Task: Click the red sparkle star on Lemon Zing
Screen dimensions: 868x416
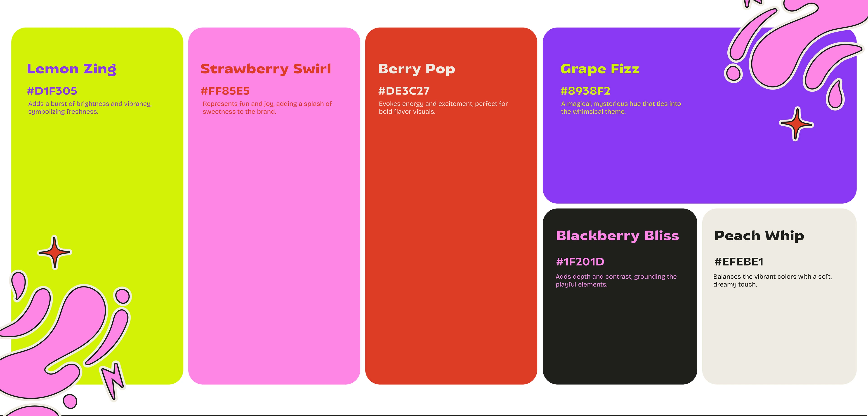Action: coord(54,252)
